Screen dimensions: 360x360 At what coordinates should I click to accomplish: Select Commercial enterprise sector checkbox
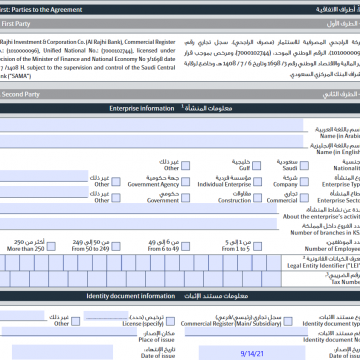pos(304,198)
